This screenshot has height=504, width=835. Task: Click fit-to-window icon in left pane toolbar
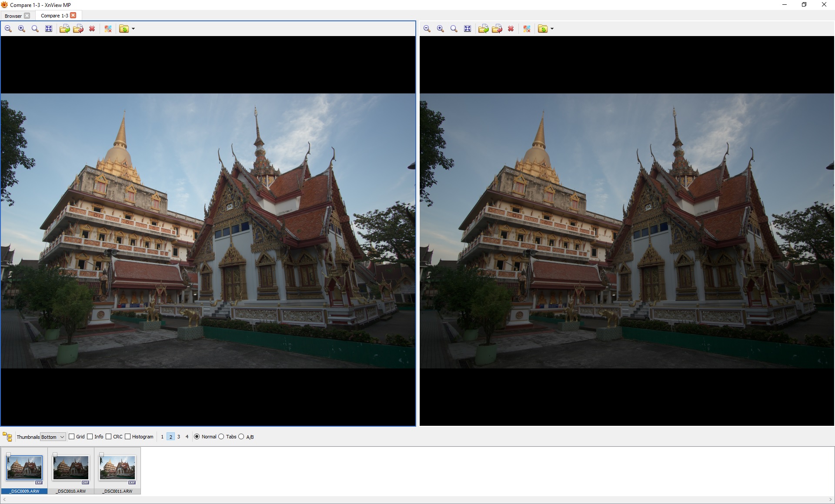[49, 29]
